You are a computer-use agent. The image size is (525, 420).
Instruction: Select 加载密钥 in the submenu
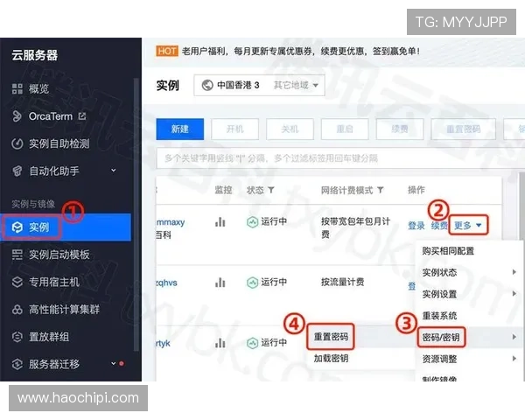(x=331, y=359)
